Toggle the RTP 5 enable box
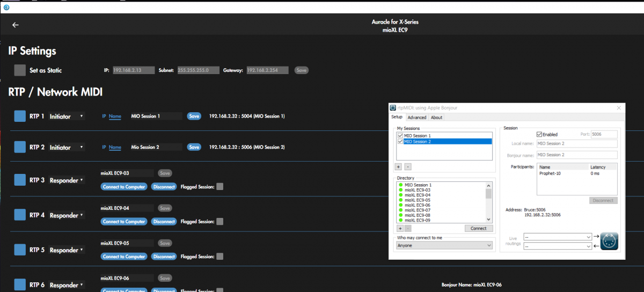This screenshot has width=644, height=292. [x=20, y=250]
